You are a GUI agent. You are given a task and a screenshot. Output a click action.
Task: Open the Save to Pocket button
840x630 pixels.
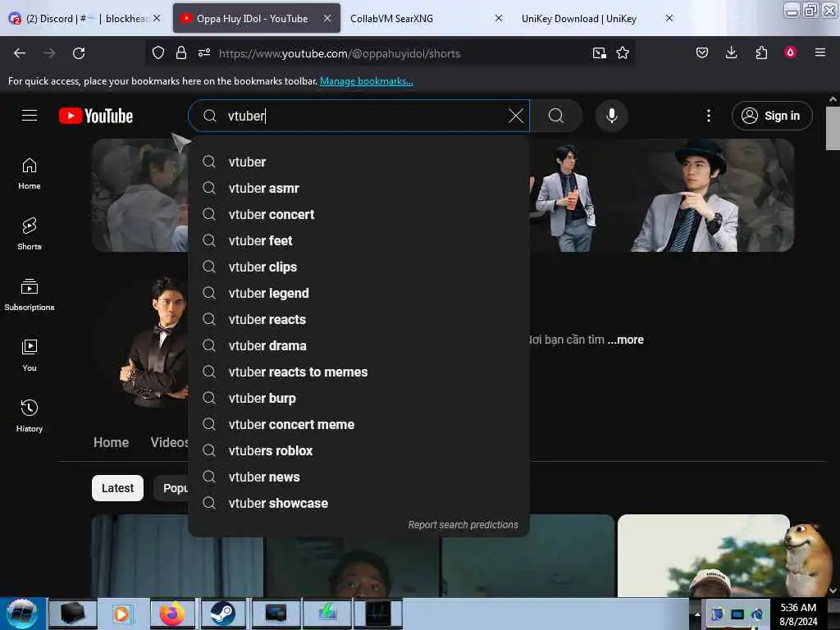(x=702, y=53)
